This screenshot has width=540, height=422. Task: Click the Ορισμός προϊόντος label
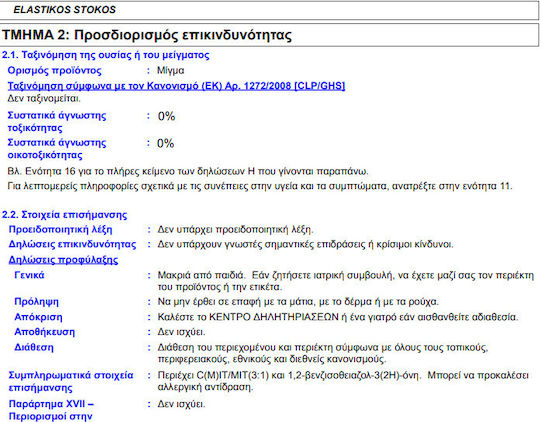click(54, 71)
